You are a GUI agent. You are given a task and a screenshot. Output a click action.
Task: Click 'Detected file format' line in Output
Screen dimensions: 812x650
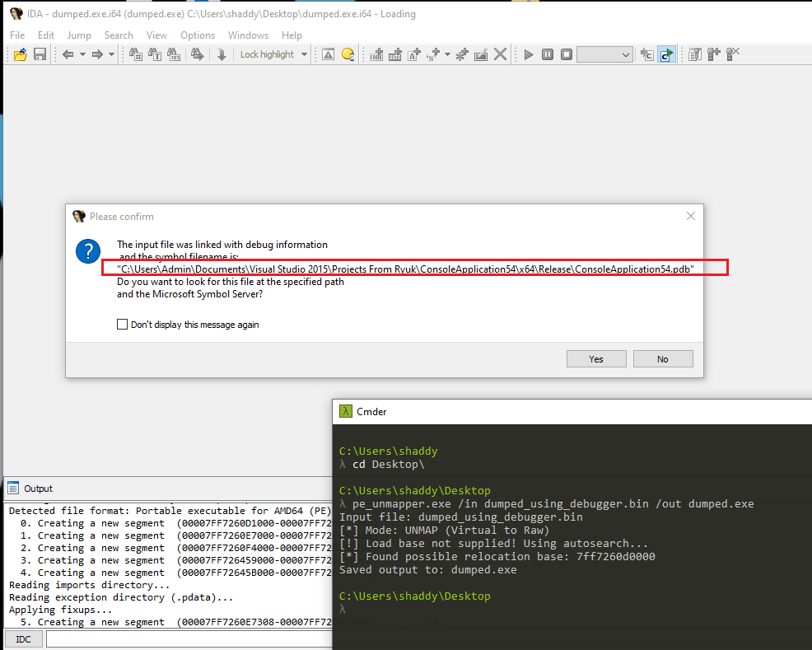point(170,512)
